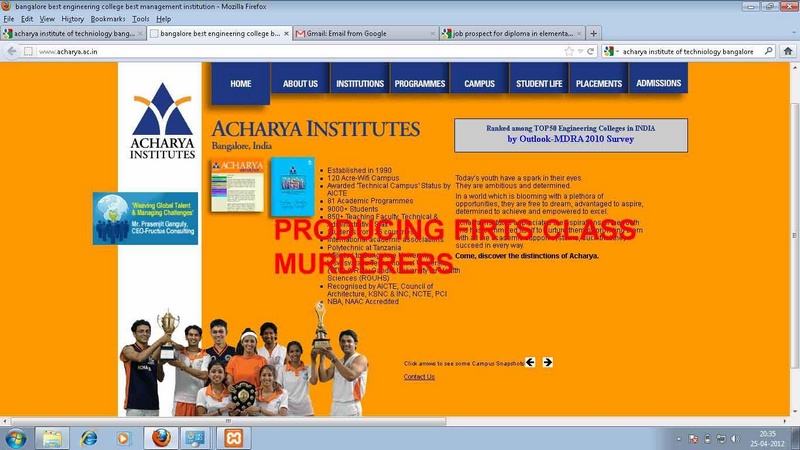This screenshot has width=800, height=450.
Task: Open the Acharya newsletter thumbnail
Action: point(238,185)
